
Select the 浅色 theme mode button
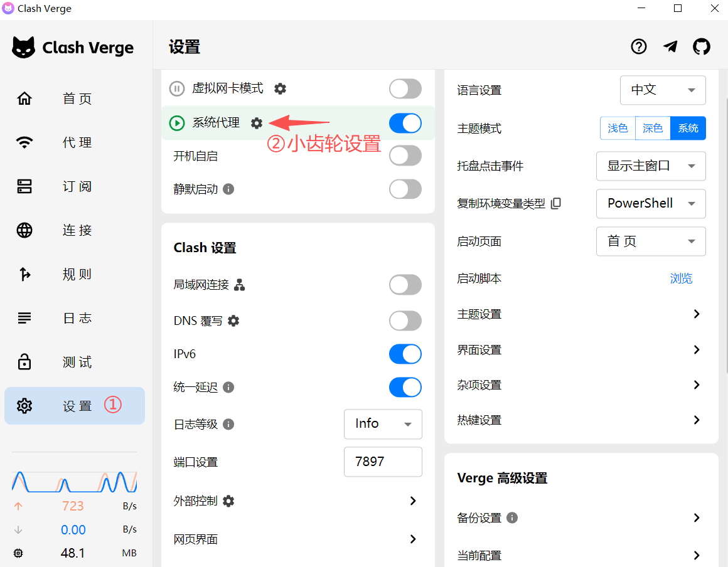coord(618,128)
